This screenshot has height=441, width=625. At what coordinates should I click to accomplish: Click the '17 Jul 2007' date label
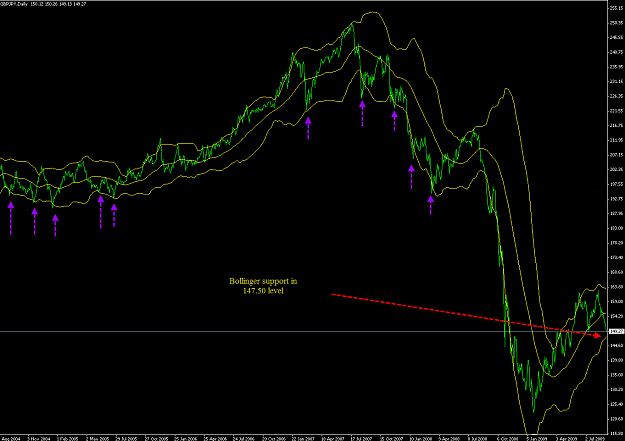(362, 439)
